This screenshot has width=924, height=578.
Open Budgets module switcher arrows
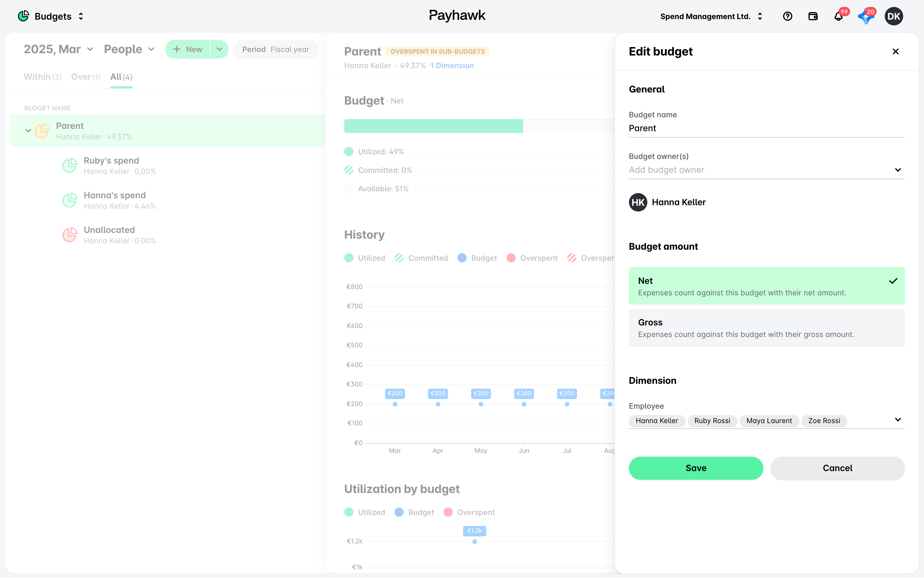click(x=81, y=16)
